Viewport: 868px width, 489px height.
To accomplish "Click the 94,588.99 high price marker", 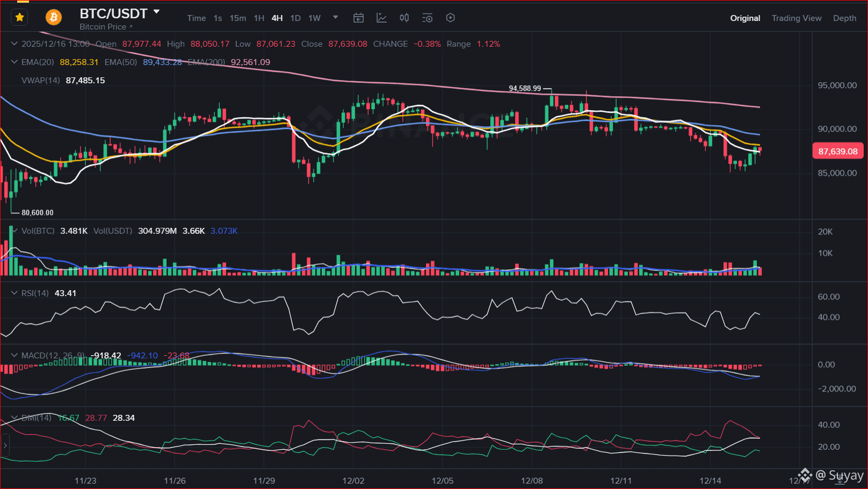I will [x=525, y=89].
